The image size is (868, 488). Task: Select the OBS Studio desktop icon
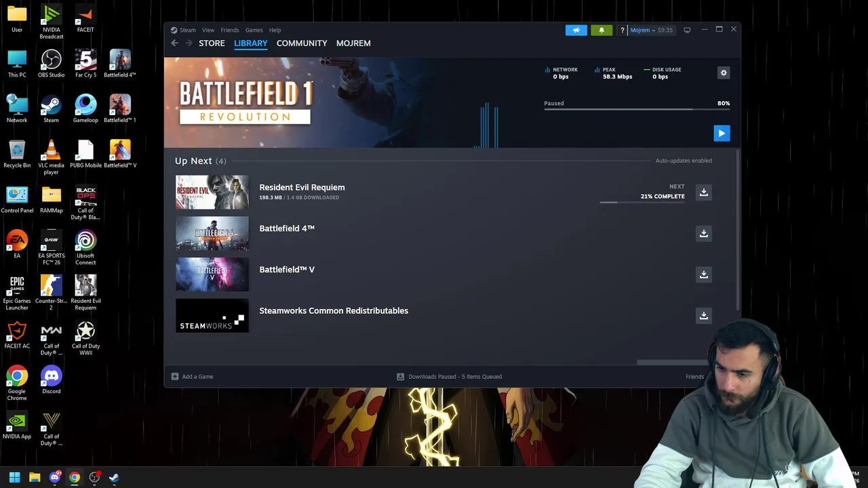[52, 64]
